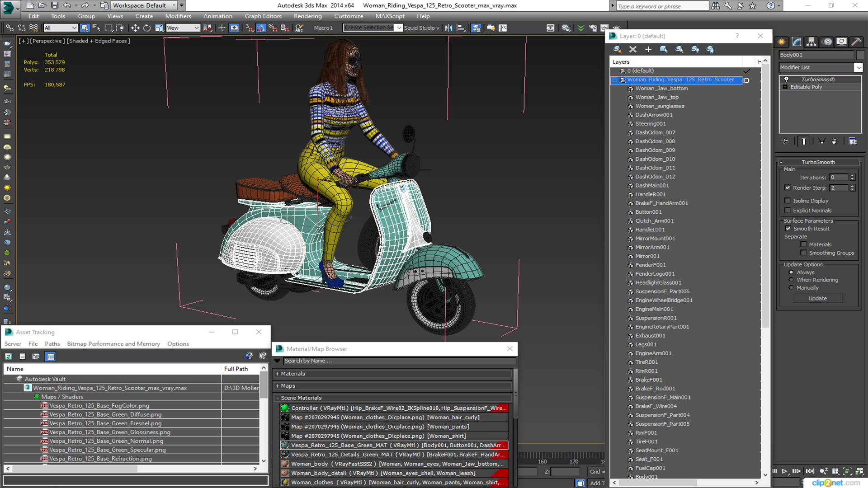
Task: Toggle Explicit Normals checkbox
Action: coord(788,211)
